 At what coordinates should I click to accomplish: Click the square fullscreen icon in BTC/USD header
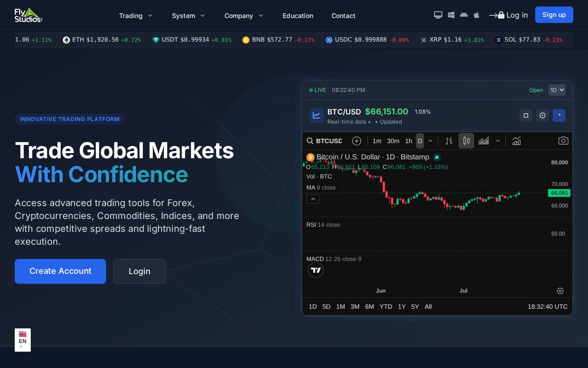coord(526,115)
